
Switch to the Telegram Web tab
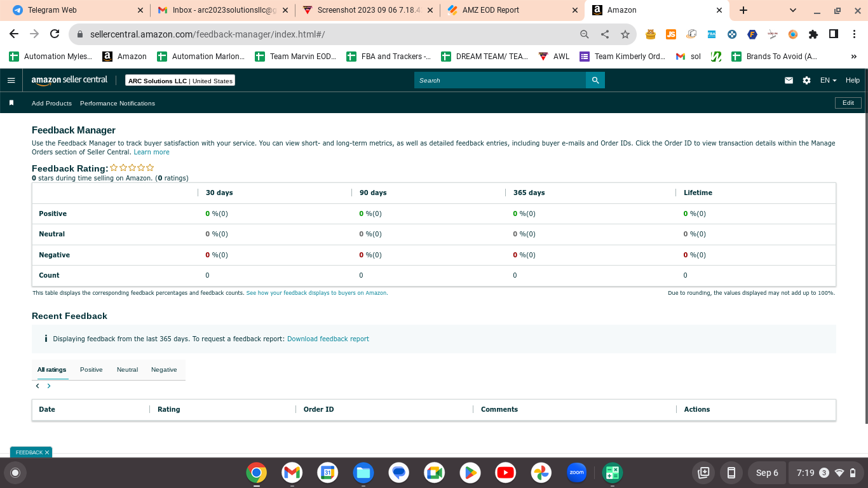pos(79,10)
